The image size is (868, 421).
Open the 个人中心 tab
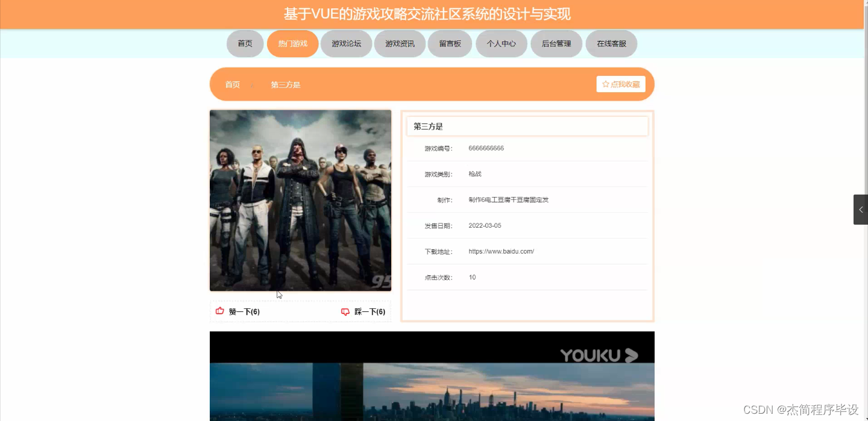(502, 43)
